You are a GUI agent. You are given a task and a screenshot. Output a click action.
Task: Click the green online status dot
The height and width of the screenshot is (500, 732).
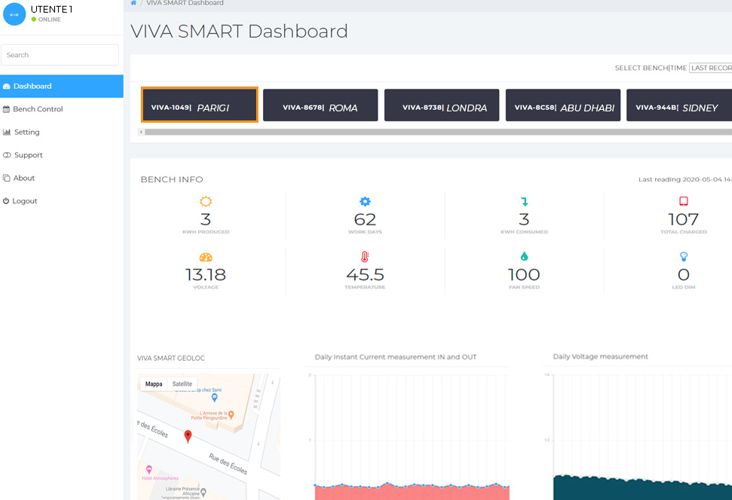pyautogui.click(x=34, y=20)
